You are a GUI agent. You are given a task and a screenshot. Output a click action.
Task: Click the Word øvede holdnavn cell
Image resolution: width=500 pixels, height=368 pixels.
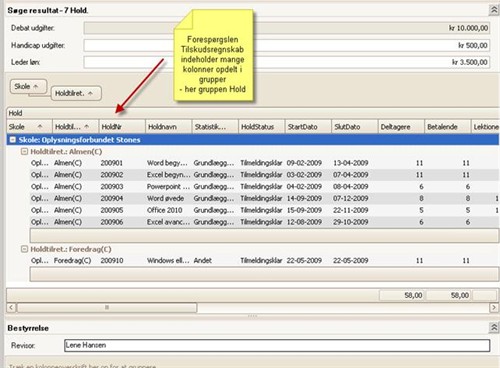pyautogui.click(x=166, y=198)
